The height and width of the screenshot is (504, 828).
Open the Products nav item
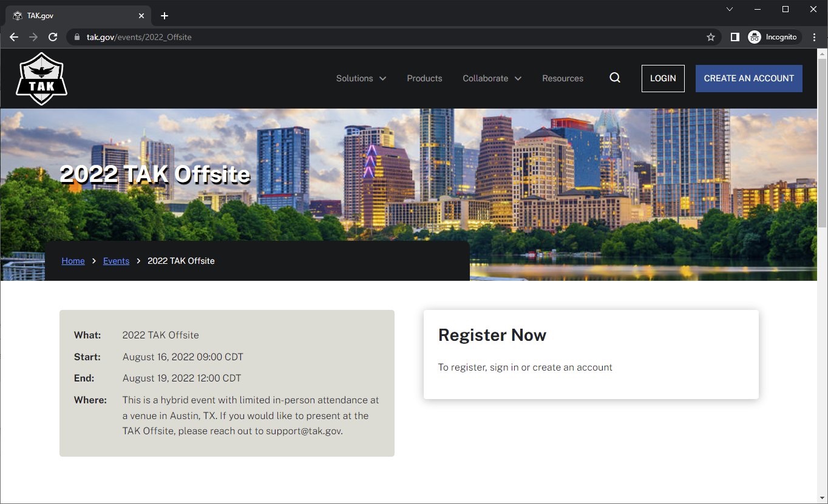(424, 78)
